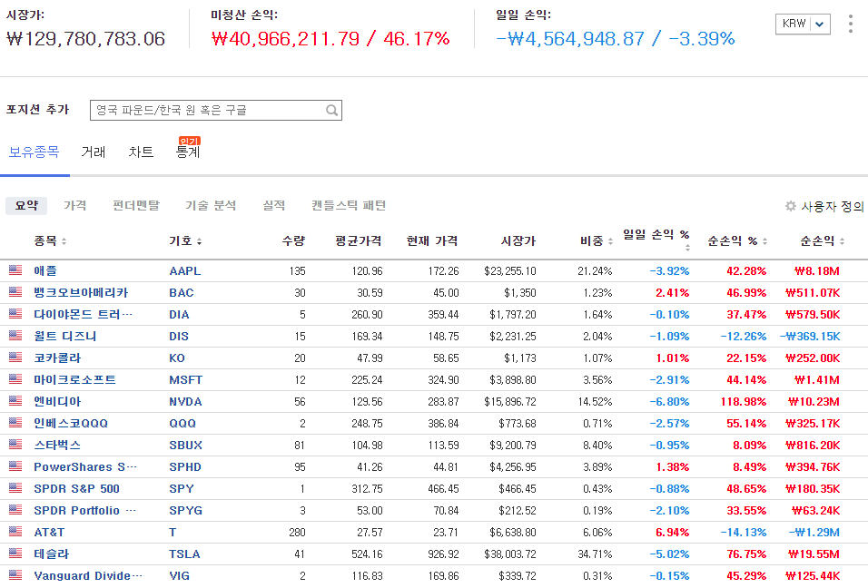Click the search magnifier icon

[331, 110]
